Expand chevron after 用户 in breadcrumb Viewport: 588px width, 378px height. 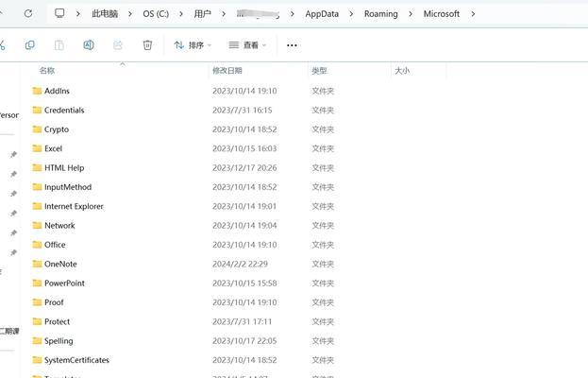coord(224,14)
